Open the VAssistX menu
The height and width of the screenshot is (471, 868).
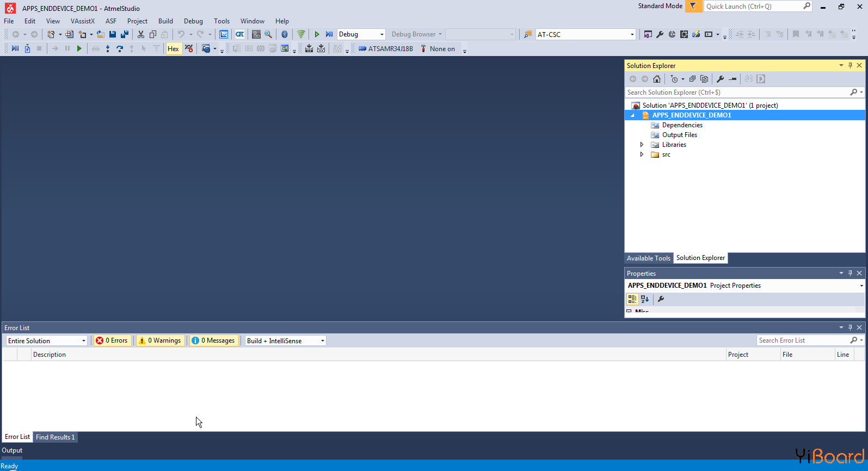pyautogui.click(x=83, y=21)
